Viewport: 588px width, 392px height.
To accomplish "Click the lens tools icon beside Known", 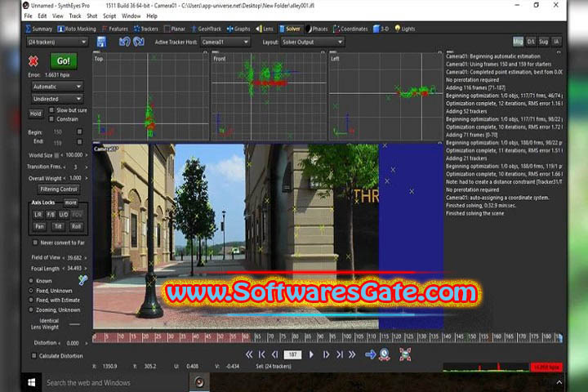I will click(x=82, y=280).
